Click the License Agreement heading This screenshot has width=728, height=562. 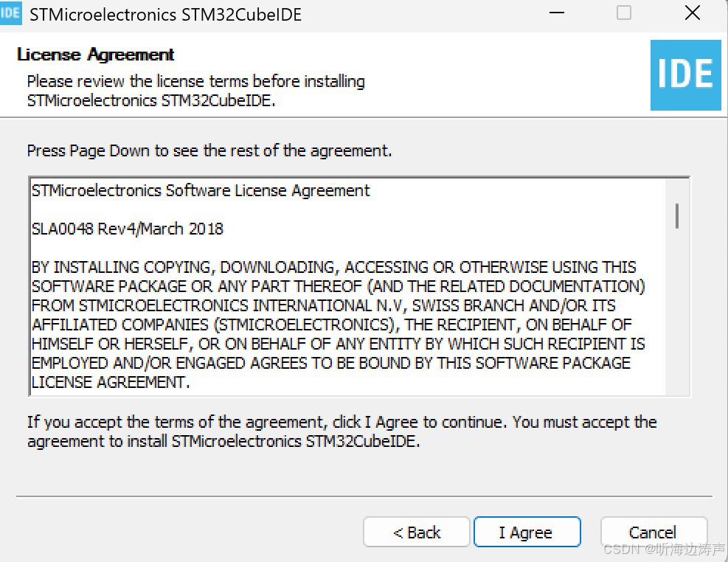click(96, 55)
